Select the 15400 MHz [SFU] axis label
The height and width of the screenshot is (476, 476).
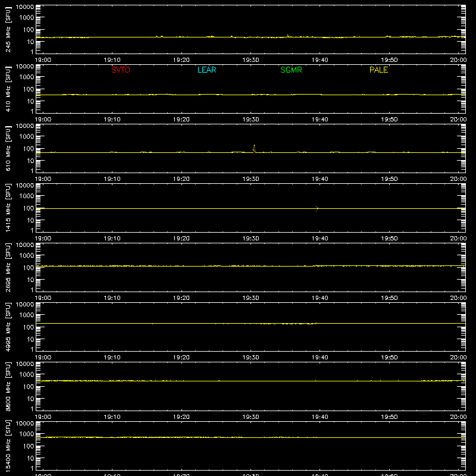point(8,446)
